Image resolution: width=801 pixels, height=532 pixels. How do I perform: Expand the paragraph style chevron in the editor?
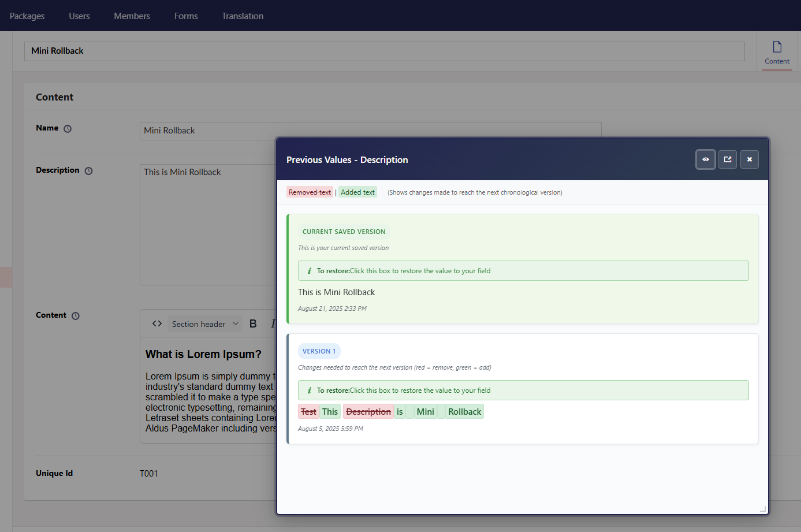[235, 323]
